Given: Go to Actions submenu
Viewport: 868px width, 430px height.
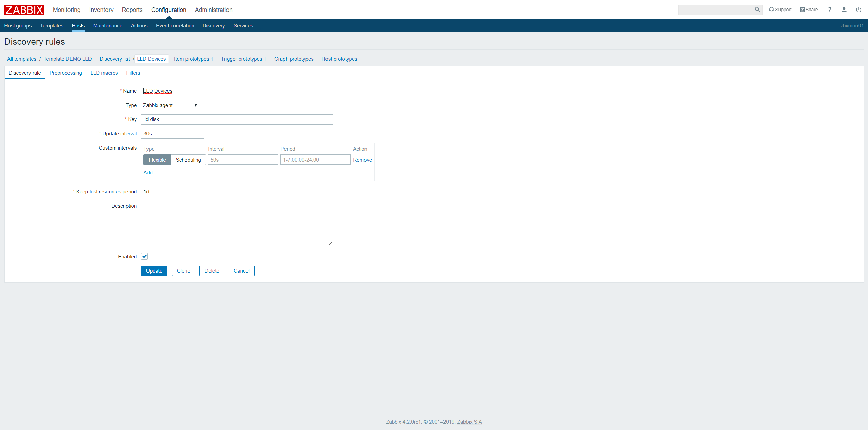Looking at the screenshot, I should click(x=139, y=26).
